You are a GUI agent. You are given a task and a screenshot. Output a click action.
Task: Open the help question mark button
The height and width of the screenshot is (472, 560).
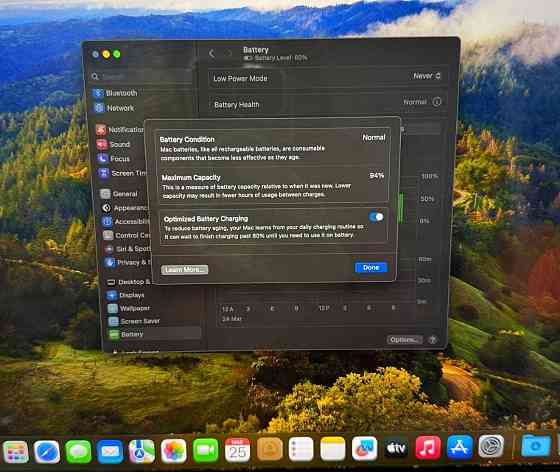point(432,340)
